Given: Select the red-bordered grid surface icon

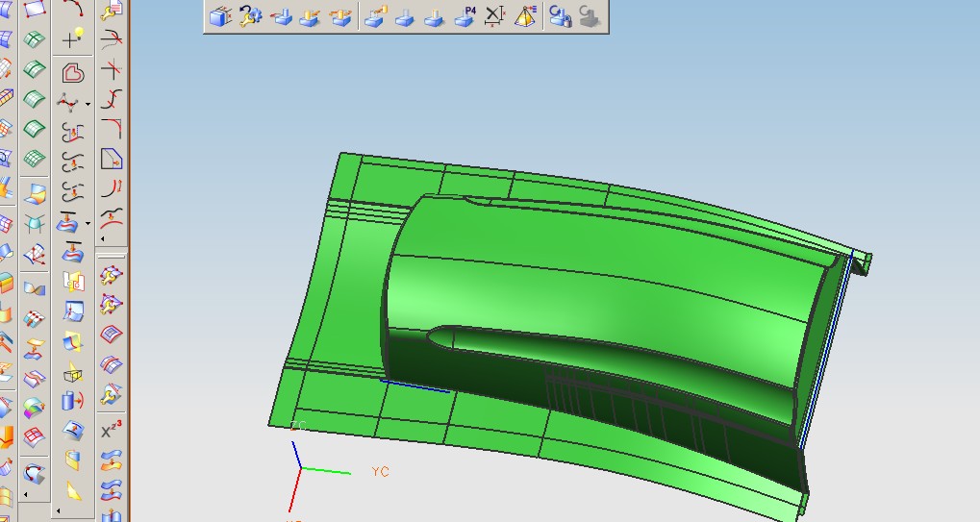Looking at the screenshot, I should point(112,334).
